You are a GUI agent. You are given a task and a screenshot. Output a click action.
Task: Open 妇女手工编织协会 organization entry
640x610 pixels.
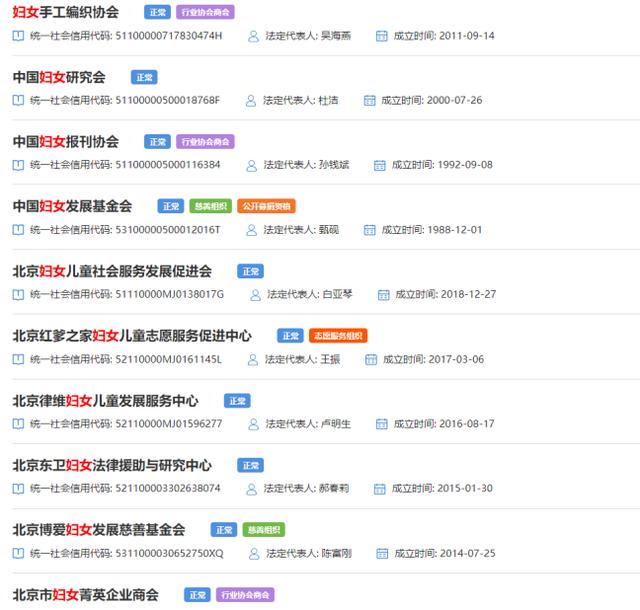pyautogui.click(x=66, y=12)
